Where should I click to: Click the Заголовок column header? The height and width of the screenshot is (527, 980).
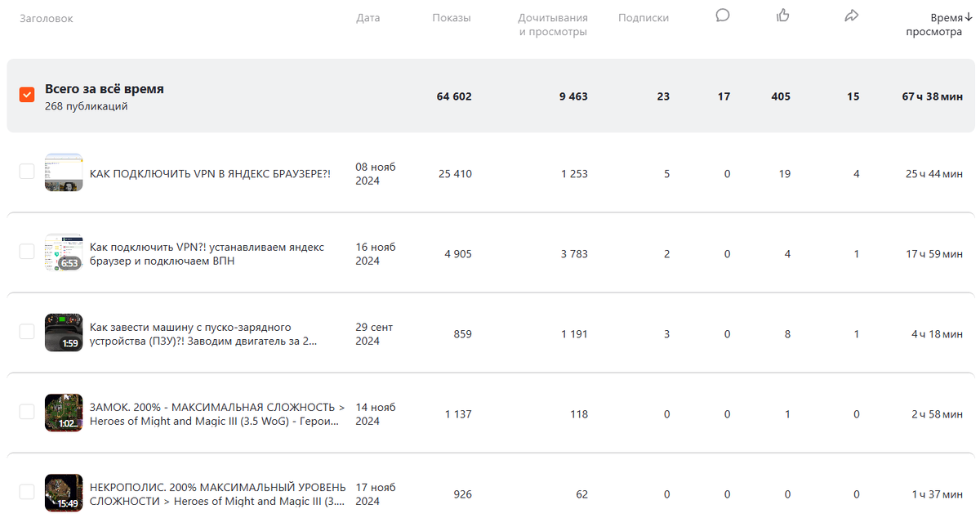(47, 18)
